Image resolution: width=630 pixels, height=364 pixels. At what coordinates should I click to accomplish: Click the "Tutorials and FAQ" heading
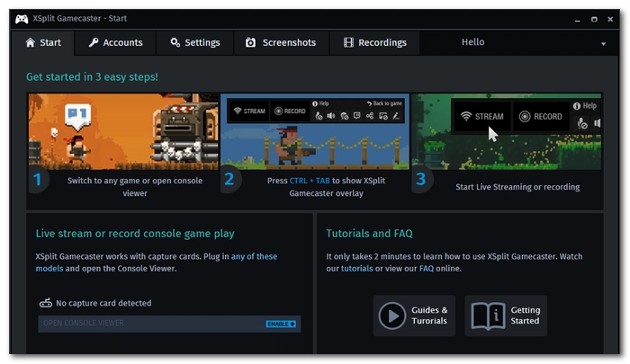369,233
